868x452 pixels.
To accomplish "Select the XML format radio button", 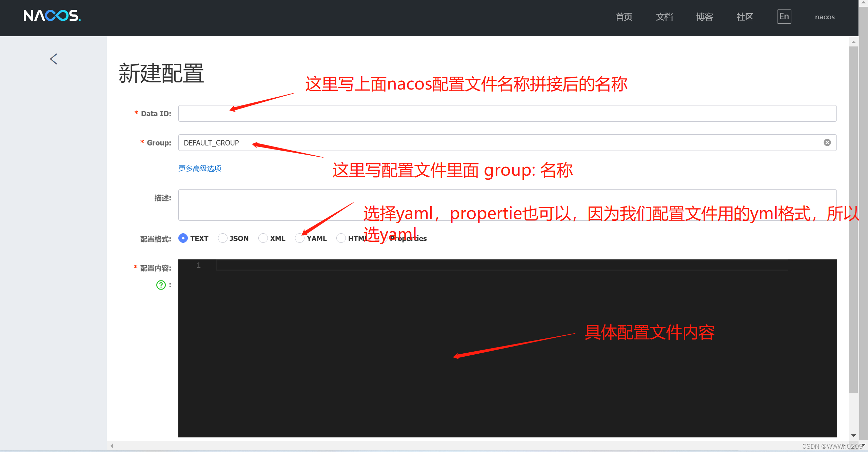I will click(x=263, y=238).
